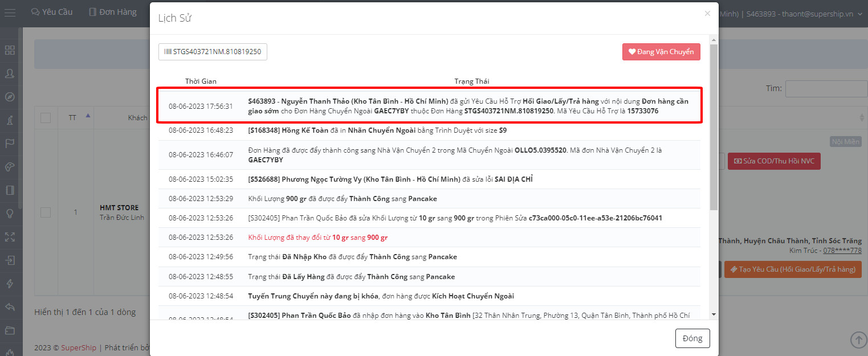Open the hamburger menu in the sidebar
868x356 pixels.
point(10,13)
